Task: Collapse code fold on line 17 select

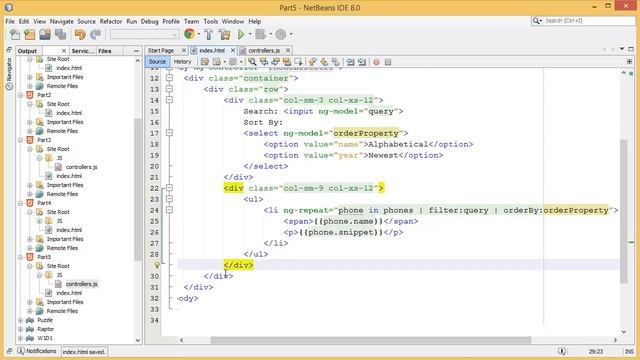Action: (x=169, y=133)
